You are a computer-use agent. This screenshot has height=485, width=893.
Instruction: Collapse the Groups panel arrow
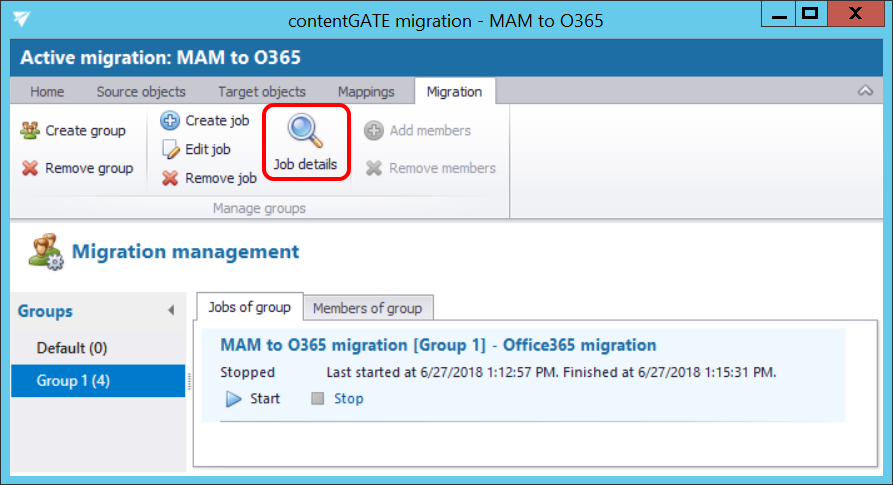(171, 311)
